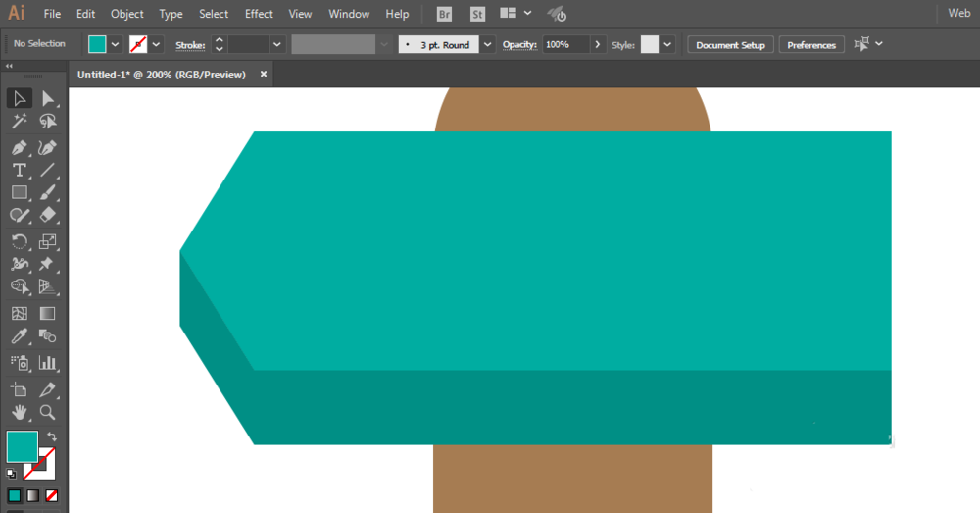Expand the stroke weight dropdown
This screenshot has height=513, width=980.
pyautogui.click(x=277, y=44)
